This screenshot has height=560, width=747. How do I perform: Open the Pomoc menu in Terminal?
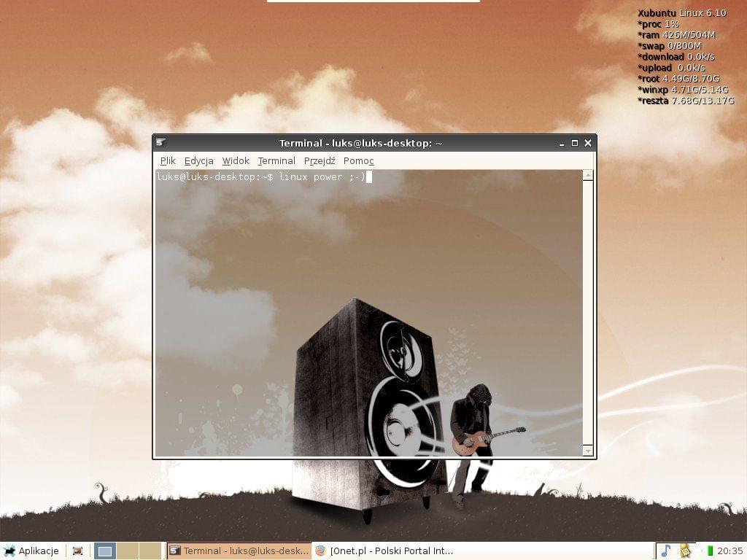coord(358,161)
